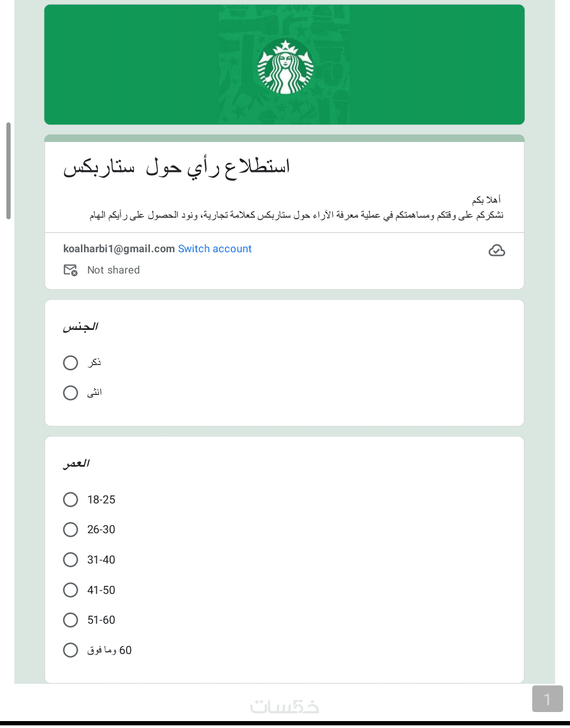The image size is (570, 728).
Task: Click the vertical scrollbar on the left edge
Action: (9, 170)
